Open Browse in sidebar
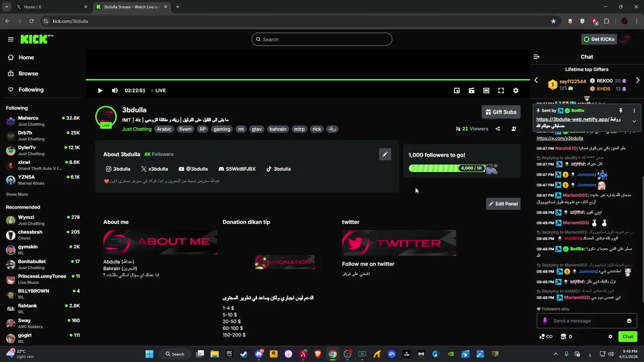 (23, 73)
